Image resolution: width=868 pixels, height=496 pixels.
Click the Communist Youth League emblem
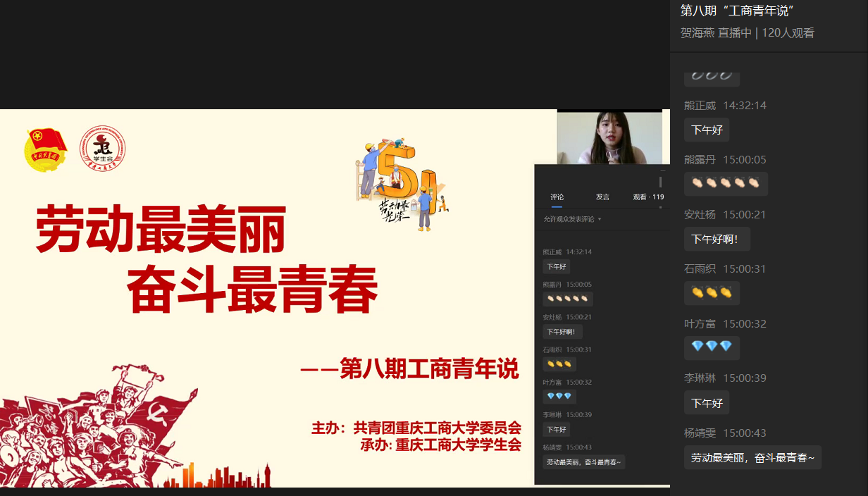[x=46, y=149]
